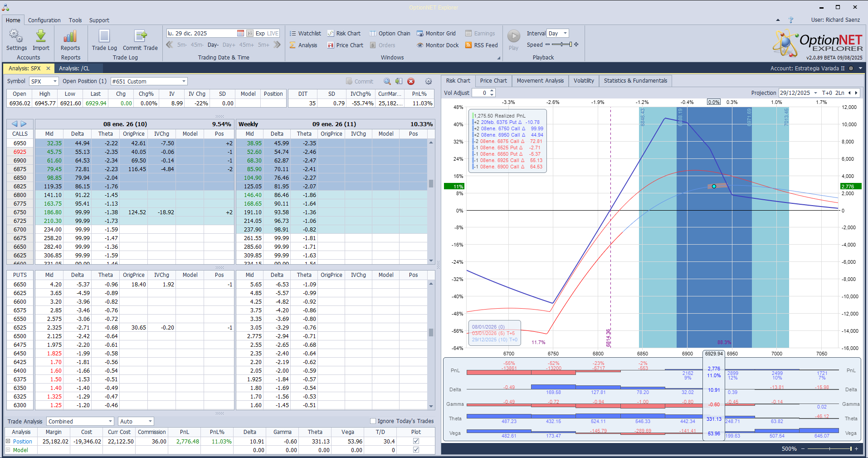This screenshot has height=458, width=868.
Task: Toggle the T+0 projection option
Action: 827,93
